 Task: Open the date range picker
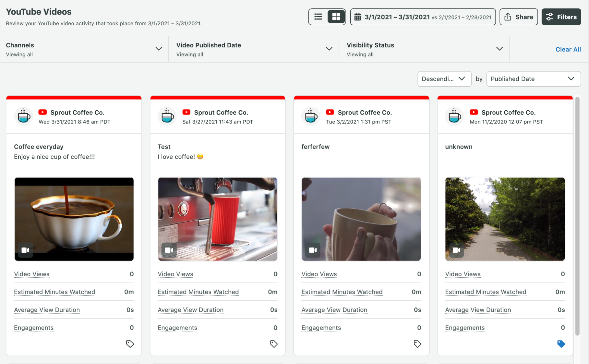click(x=423, y=17)
